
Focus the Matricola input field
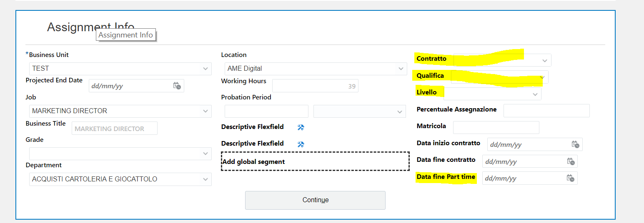click(496, 128)
